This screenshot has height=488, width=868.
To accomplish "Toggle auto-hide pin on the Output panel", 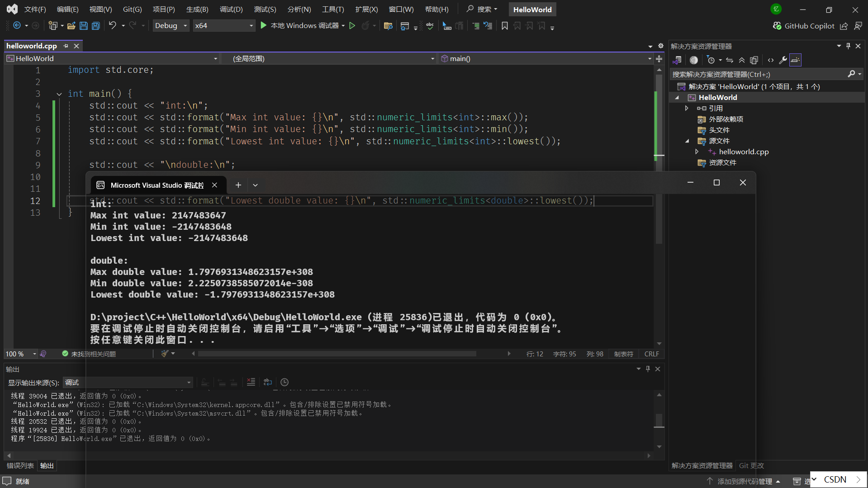I will pos(648,369).
